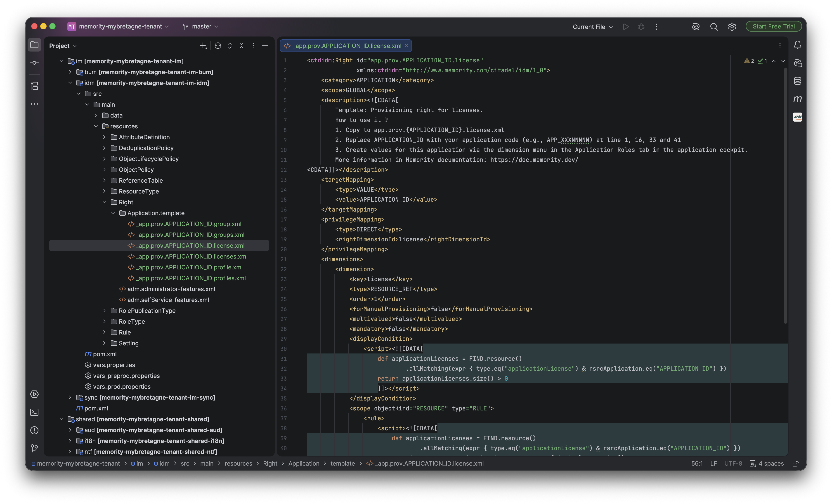Open the Database tool window
Image resolution: width=832 pixels, height=504 pixels.
[x=797, y=81]
